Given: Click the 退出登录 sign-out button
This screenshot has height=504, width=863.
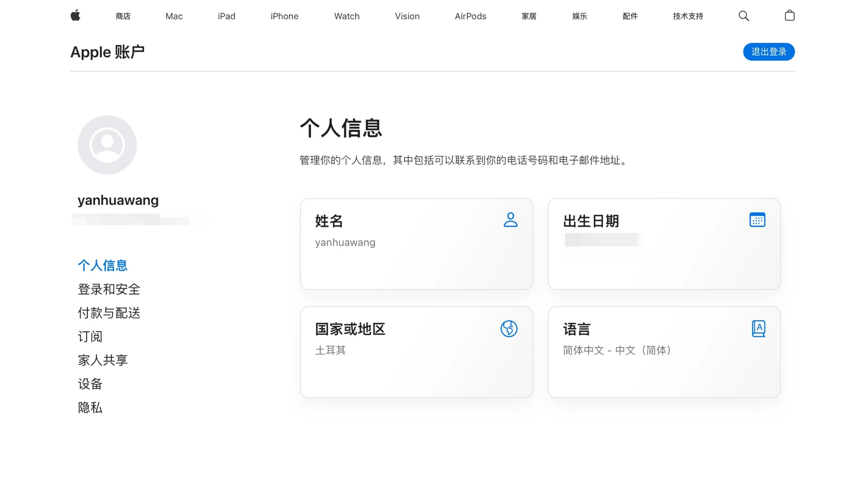Looking at the screenshot, I should [x=769, y=52].
